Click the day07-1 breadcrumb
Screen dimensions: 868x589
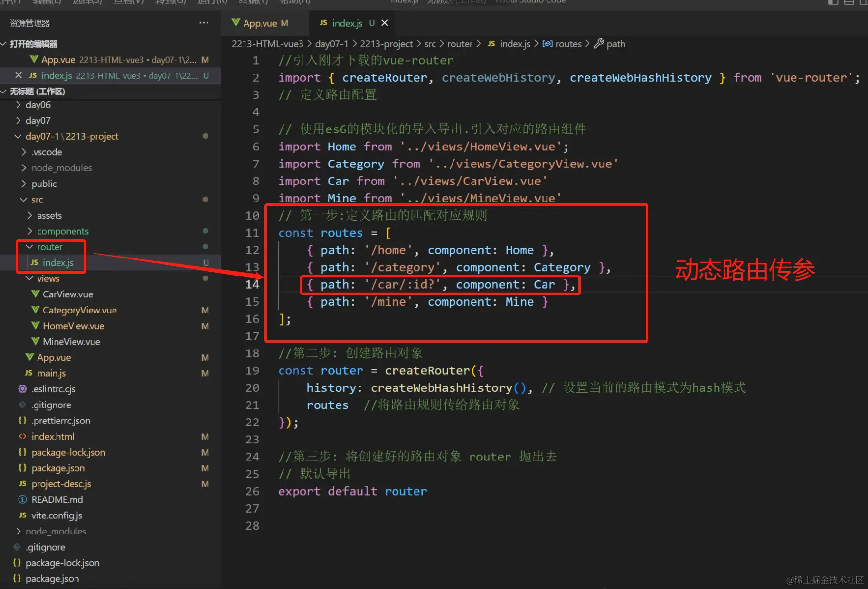coord(332,44)
